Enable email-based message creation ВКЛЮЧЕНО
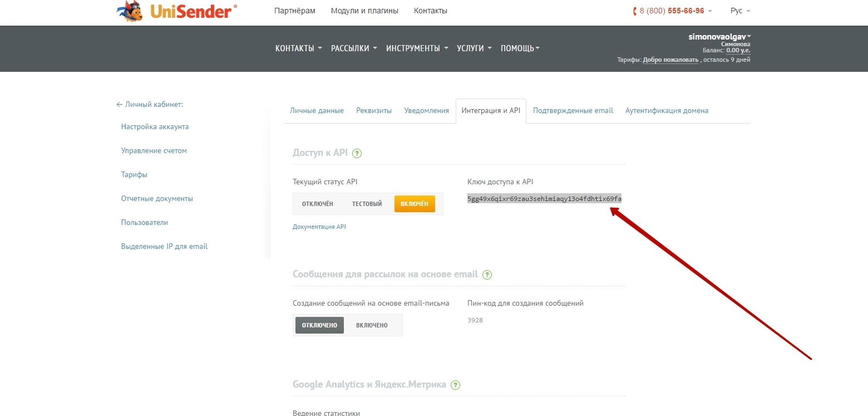 [x=372, y=325]
